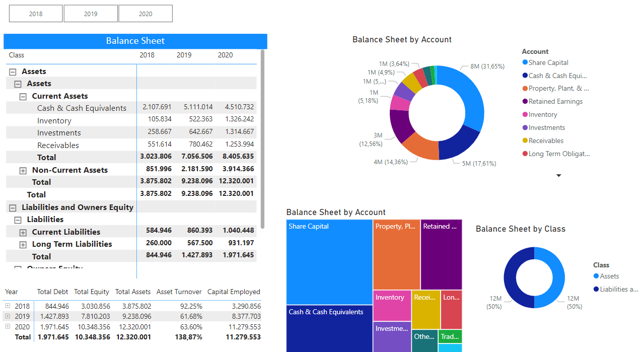The width and height of the screenshot is (644, 352).
Task: Click the Cash value 5.111.014 for 2019
Action: tap(198, 107)
